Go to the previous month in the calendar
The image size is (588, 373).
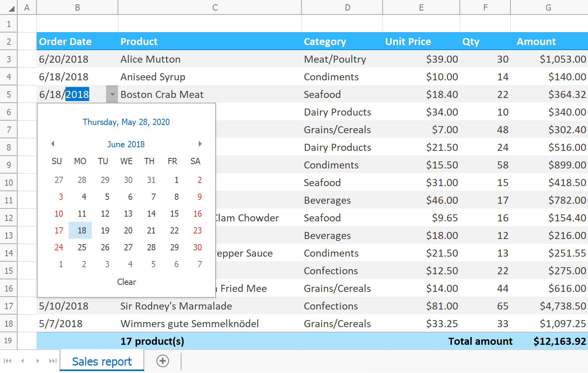click(x=53, y=144)
